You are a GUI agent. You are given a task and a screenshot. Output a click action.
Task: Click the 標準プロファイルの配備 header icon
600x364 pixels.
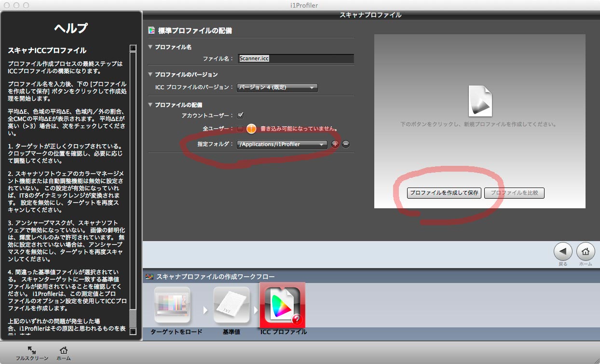pyautogui.click(x=152, y=30)
